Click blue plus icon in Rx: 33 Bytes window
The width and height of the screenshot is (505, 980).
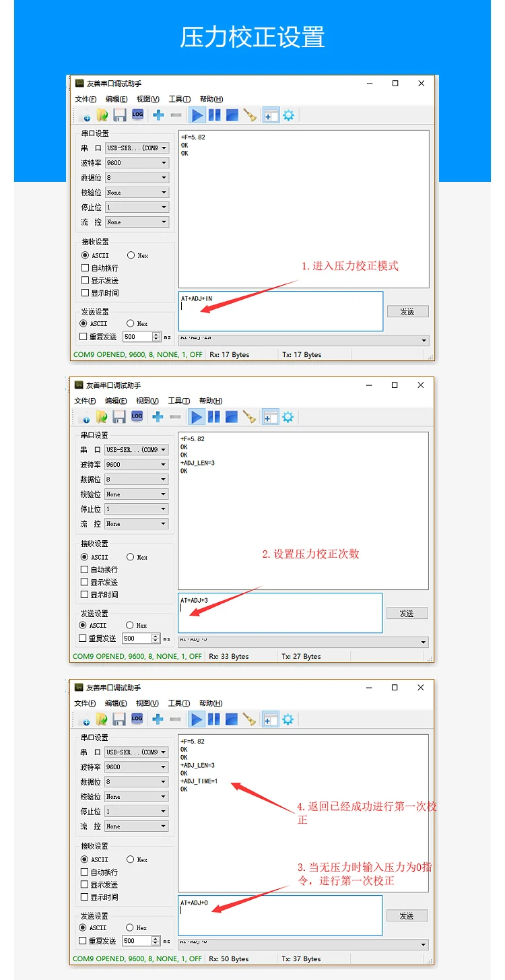(x=158, y=417)
